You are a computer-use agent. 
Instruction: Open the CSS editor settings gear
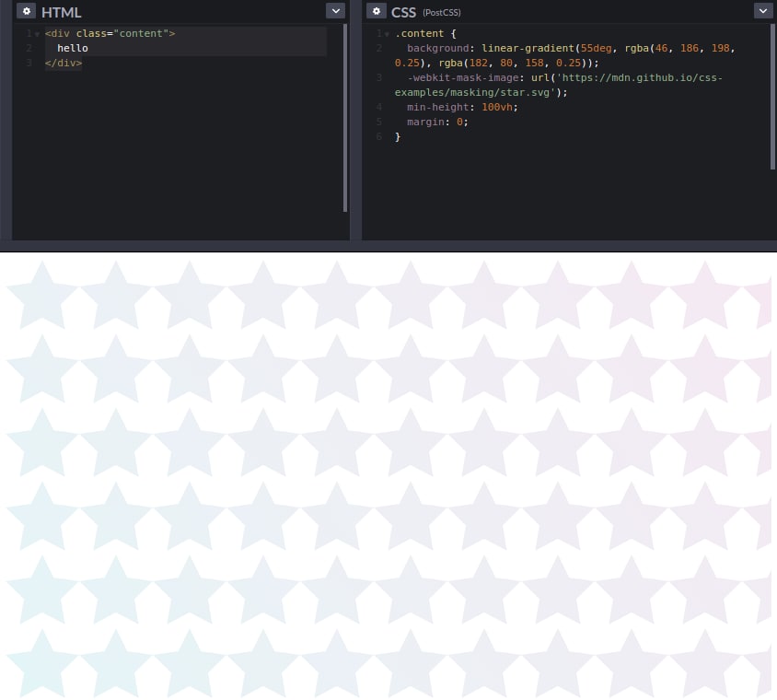377,11
